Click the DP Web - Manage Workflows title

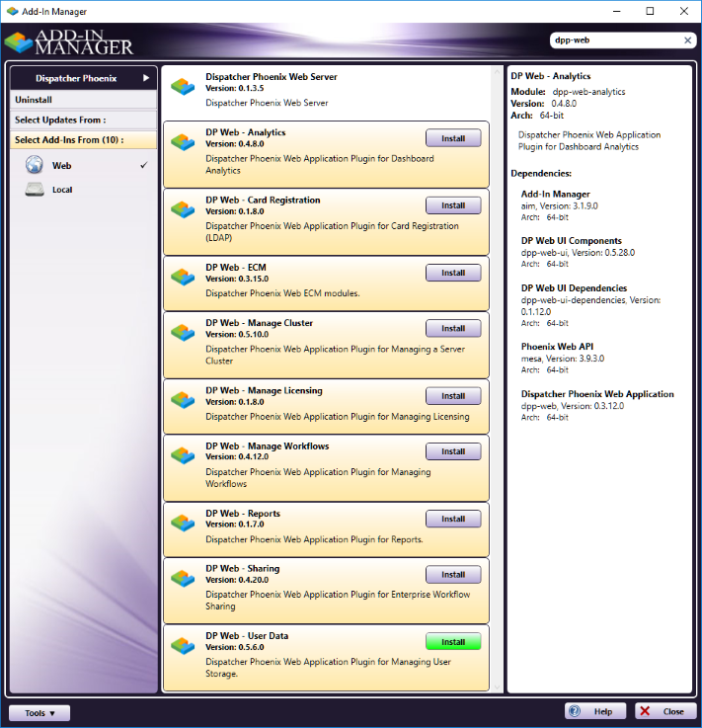click(x=268, y=445)
